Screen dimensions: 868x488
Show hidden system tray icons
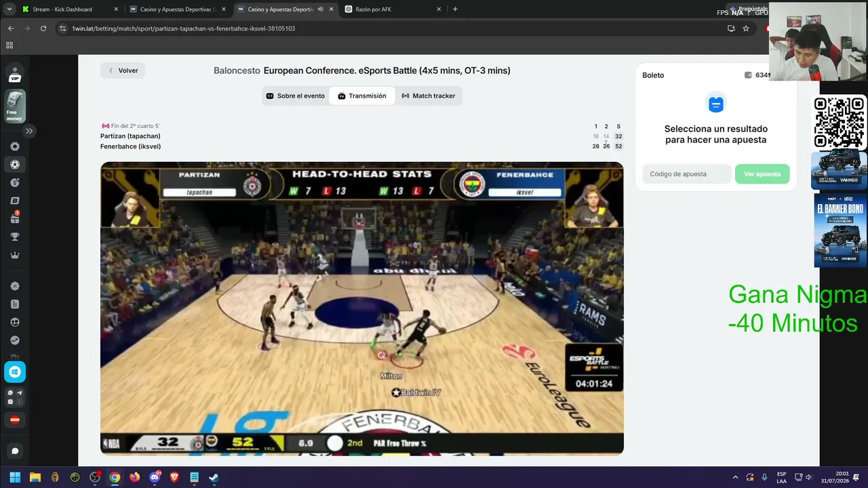[735, 477]
